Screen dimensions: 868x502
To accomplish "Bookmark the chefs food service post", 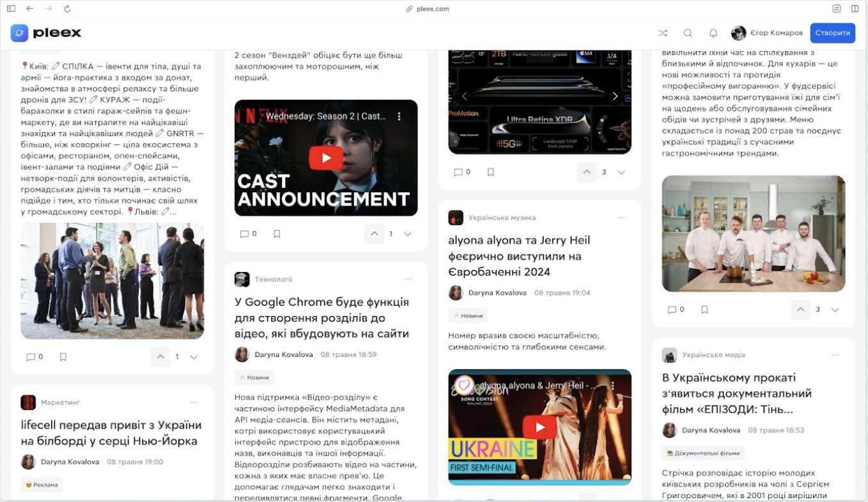I will (704, 309).
